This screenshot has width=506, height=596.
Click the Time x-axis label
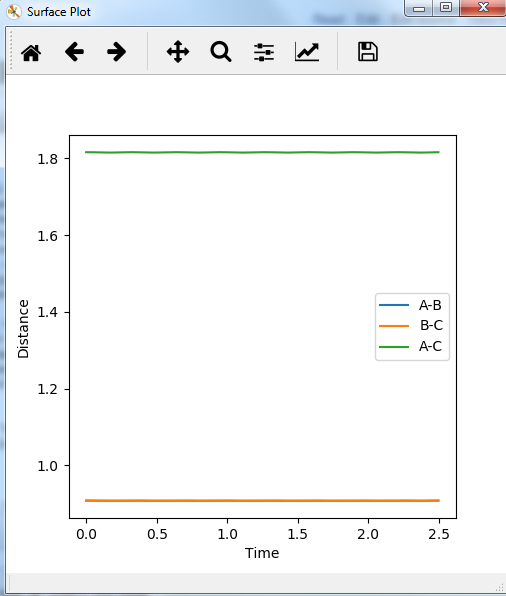coord(262,553)
